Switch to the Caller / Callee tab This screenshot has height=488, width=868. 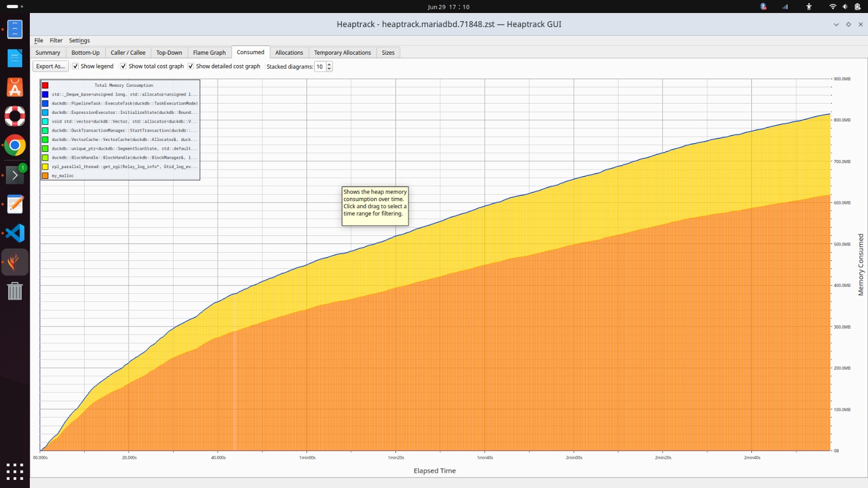click(128, 53)
